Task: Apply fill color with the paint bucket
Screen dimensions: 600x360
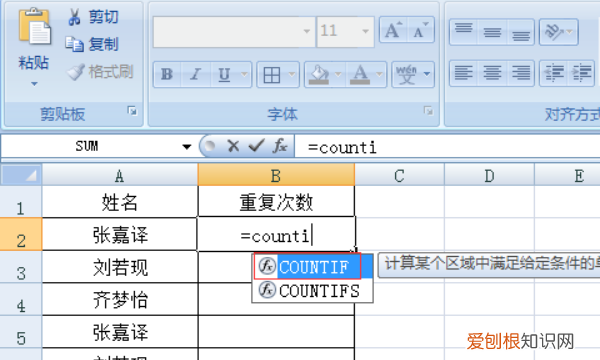Action: coord(319,75)
